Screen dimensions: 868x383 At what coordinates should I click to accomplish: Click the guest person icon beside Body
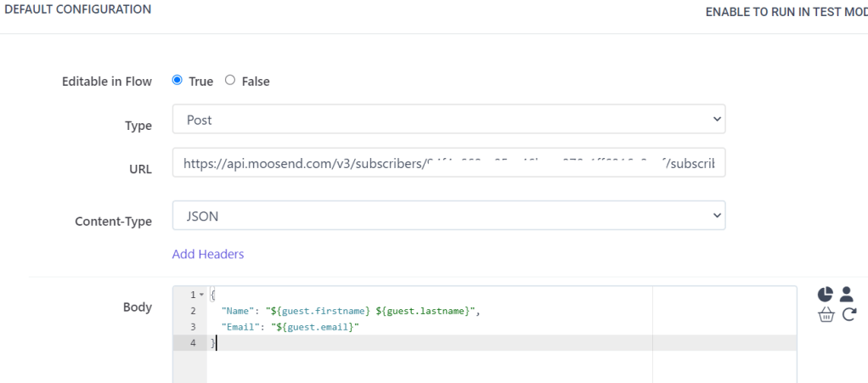tap(847, 295)
